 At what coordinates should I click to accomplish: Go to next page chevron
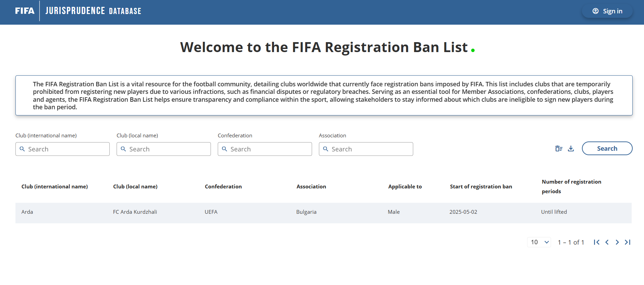point(617,242)
